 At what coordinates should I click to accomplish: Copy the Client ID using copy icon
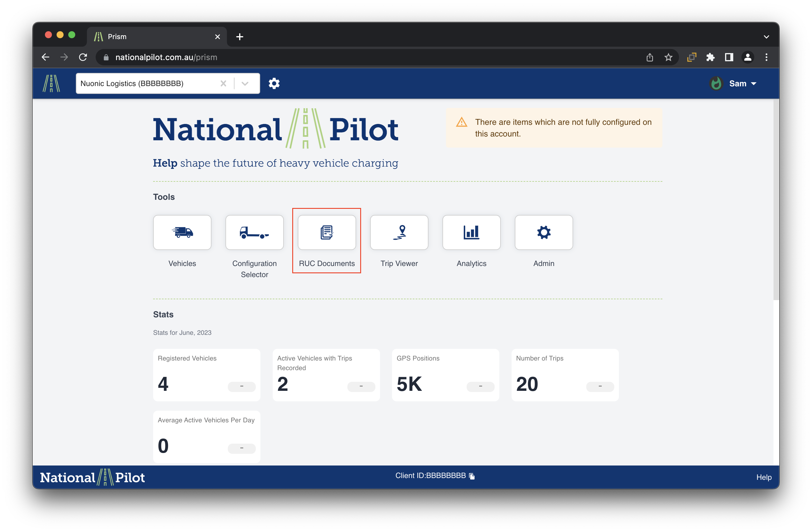(x=472, y=476)
